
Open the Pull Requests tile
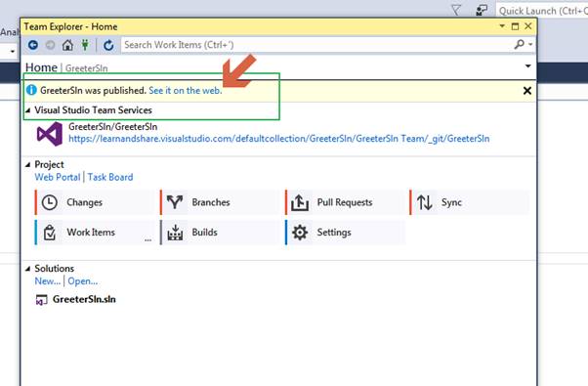point(345,202)
